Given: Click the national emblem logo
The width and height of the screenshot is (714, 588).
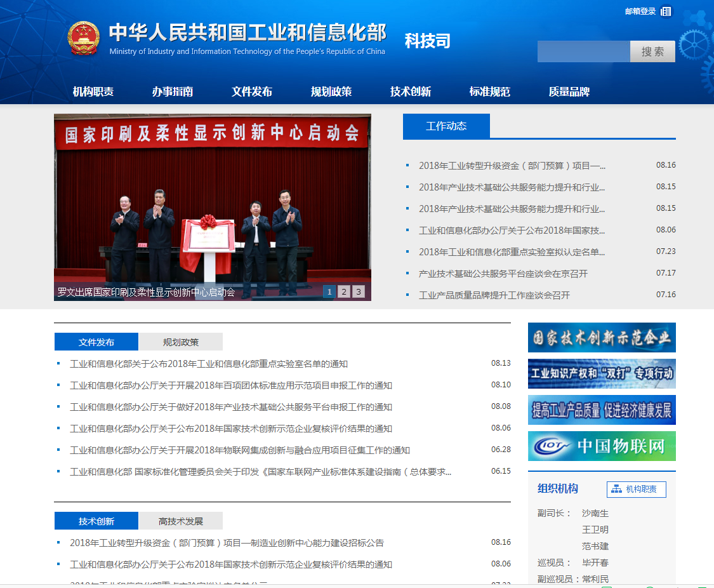Looking at the screenshot, I should (x=83, y=38).
